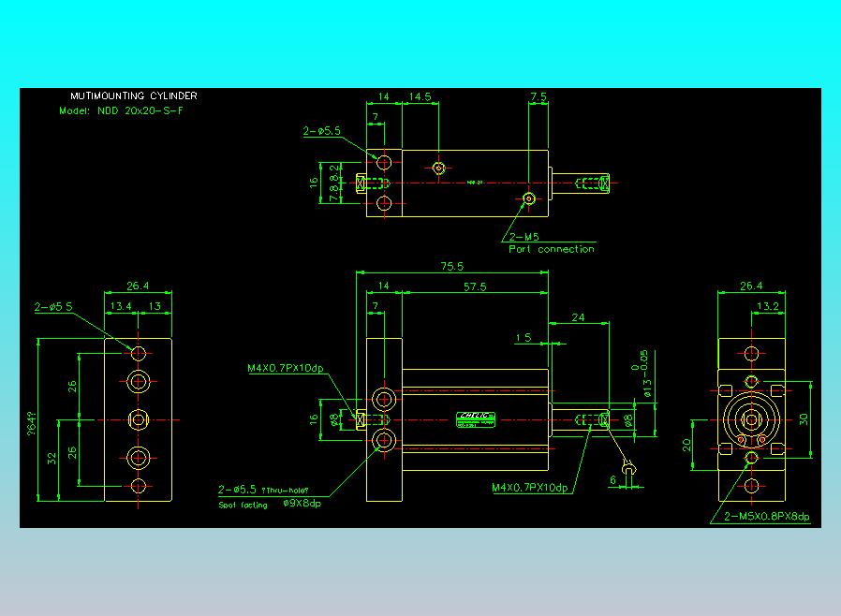
Task: Click the 2-M5X0.8PX8dp thread callout
Action: tap(766, 516)
